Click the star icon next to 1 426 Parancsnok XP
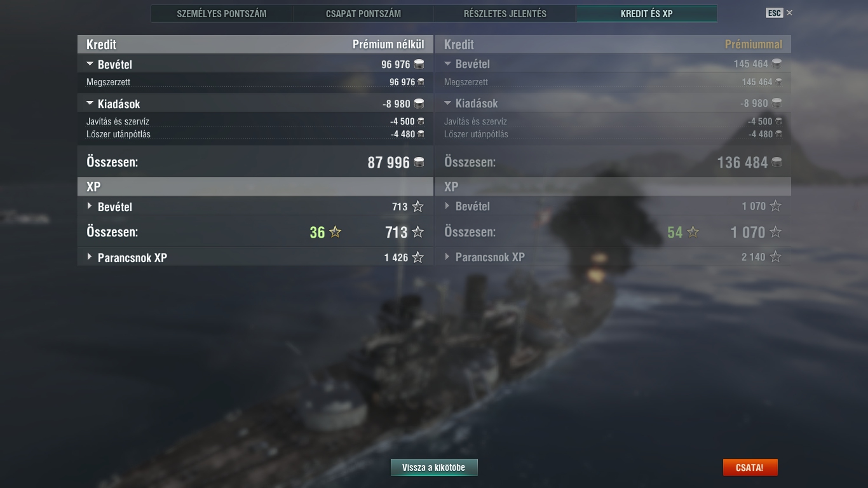Screen dimensions: 868x488 (x=417, y=257)
